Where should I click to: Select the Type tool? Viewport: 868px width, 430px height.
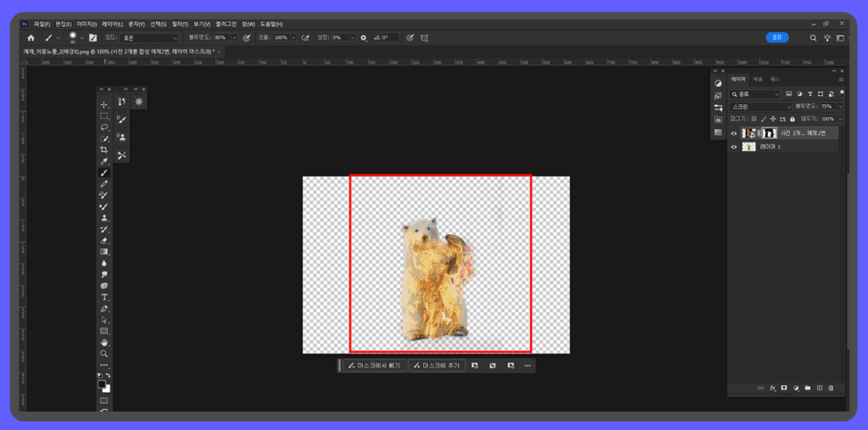click(x=104, y=297)
